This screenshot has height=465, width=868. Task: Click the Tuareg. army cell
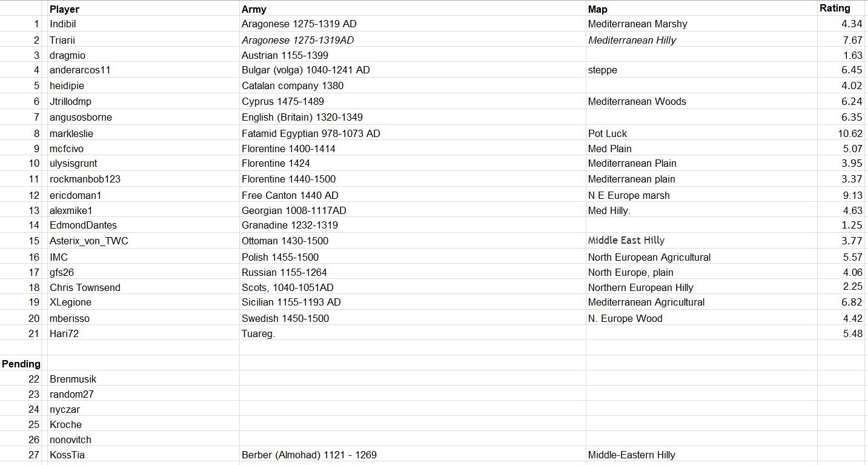(412, 333)
